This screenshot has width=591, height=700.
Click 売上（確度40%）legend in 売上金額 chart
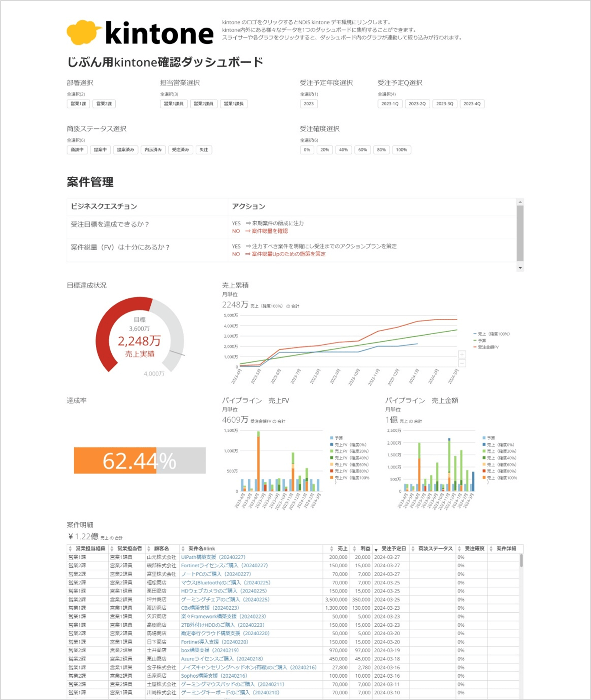499,458
